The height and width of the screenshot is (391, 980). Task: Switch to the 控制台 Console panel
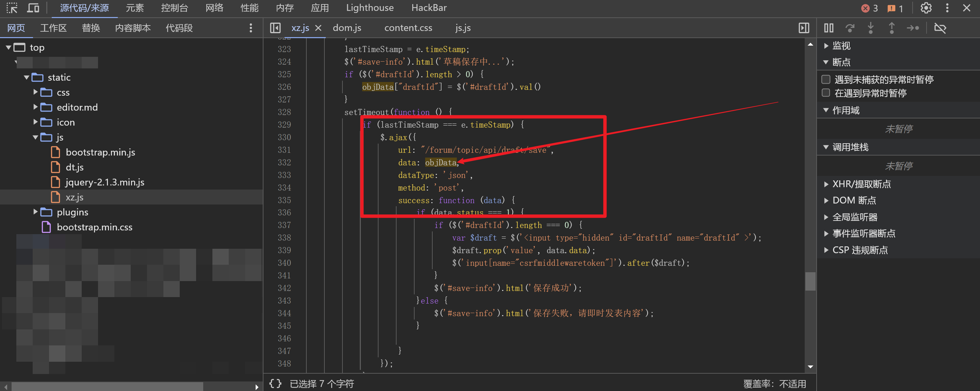175,8
